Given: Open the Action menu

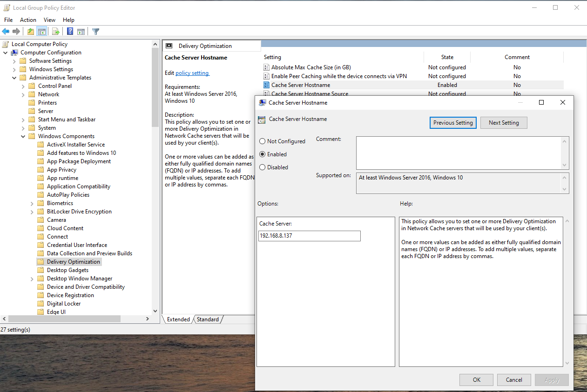Looking at the screenshot, I should 28,20.
